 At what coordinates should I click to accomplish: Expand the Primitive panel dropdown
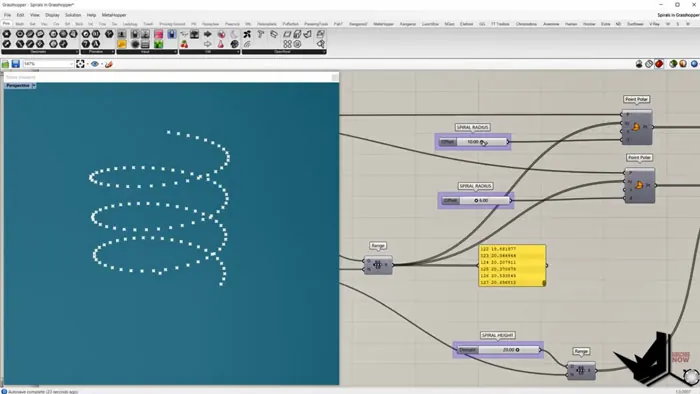112,52
